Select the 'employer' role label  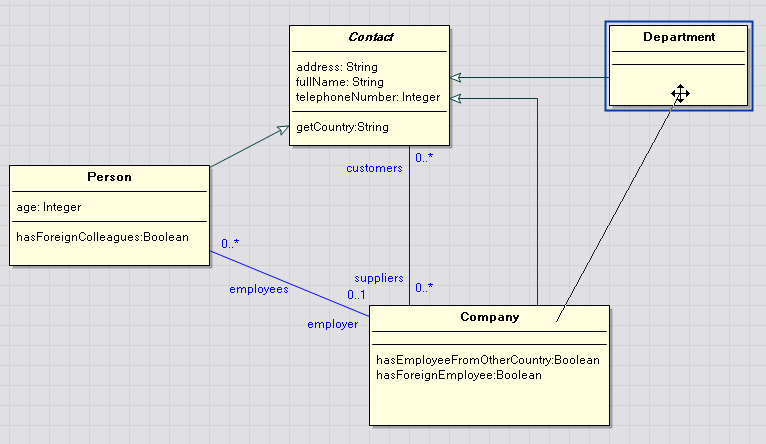333,324
